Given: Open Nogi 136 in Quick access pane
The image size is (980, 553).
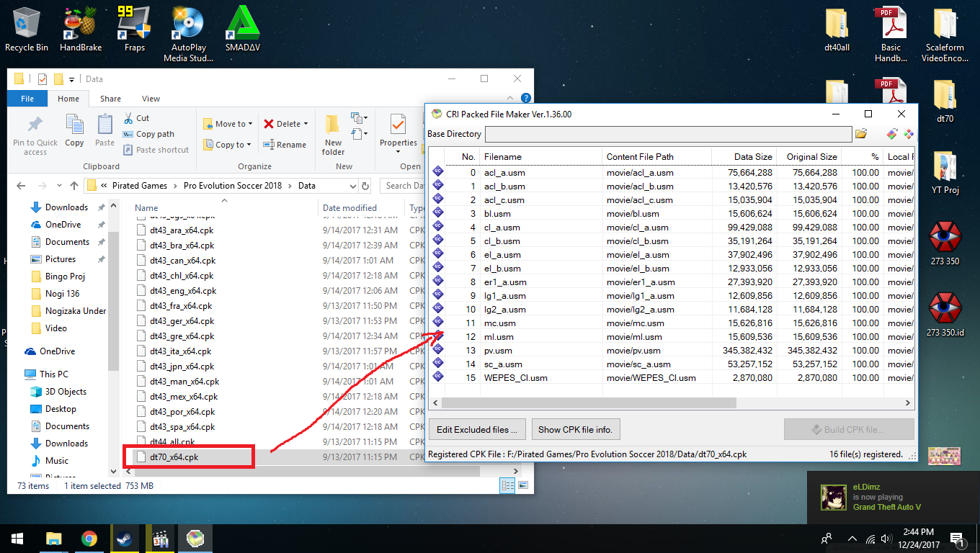Looking at the screenshot, I should click(62, 294).
